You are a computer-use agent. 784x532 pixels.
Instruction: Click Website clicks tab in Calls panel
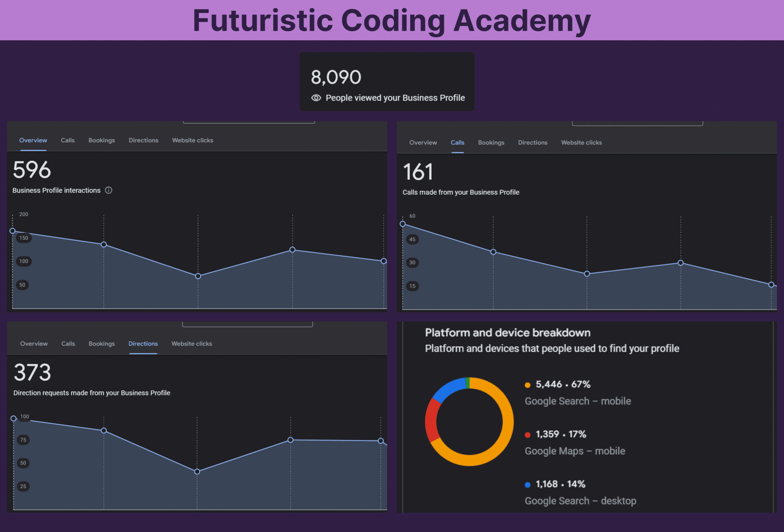pos(581,143)
